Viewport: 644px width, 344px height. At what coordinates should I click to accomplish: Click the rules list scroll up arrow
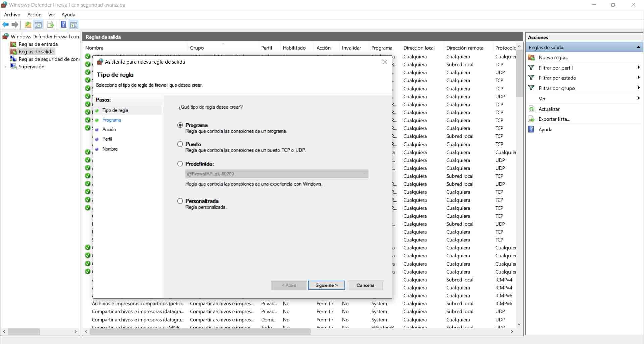pyautogui.click(x=519, y=46)
